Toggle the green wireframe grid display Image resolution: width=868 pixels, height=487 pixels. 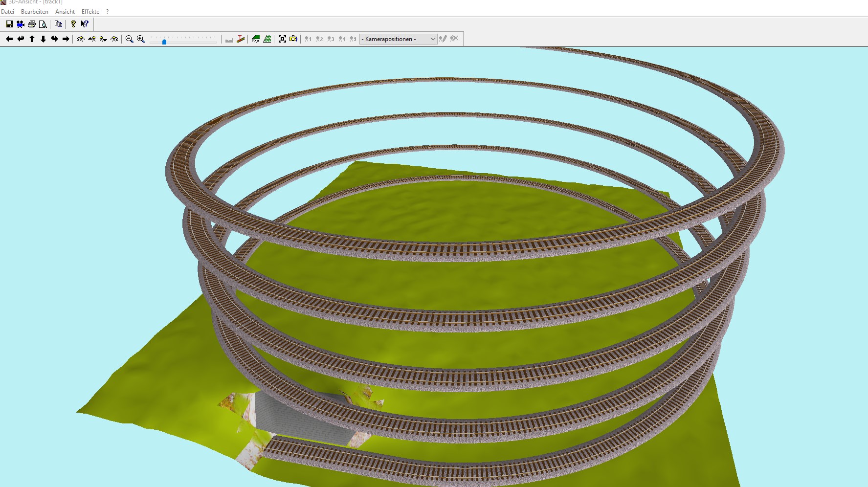click(x=267, y=39)
